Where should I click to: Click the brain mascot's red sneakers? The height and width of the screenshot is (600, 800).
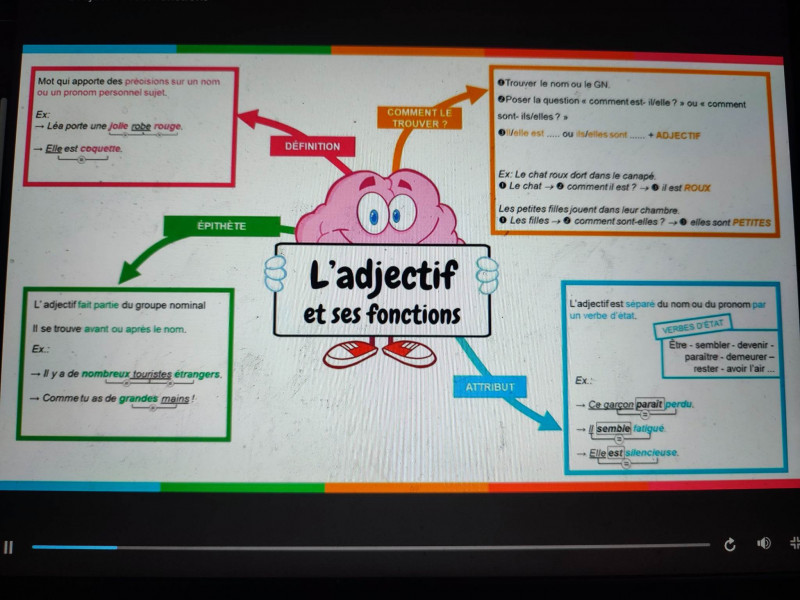[x=380, y=352]
